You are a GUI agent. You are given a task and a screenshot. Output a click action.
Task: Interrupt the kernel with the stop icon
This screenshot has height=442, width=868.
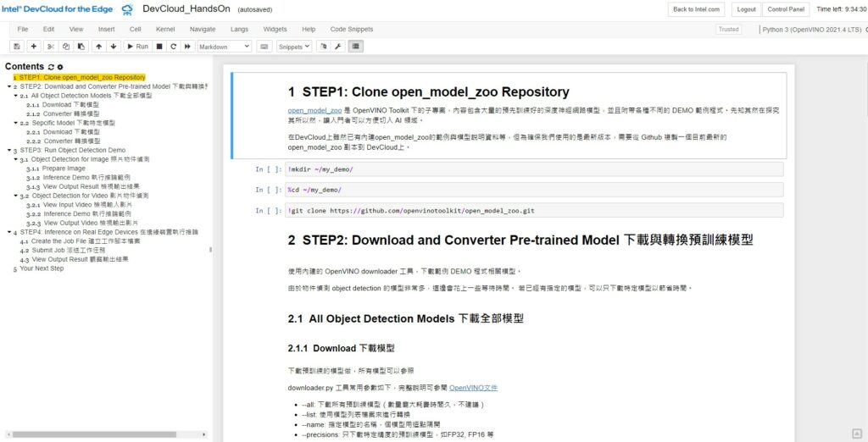[x=159, y=47]
